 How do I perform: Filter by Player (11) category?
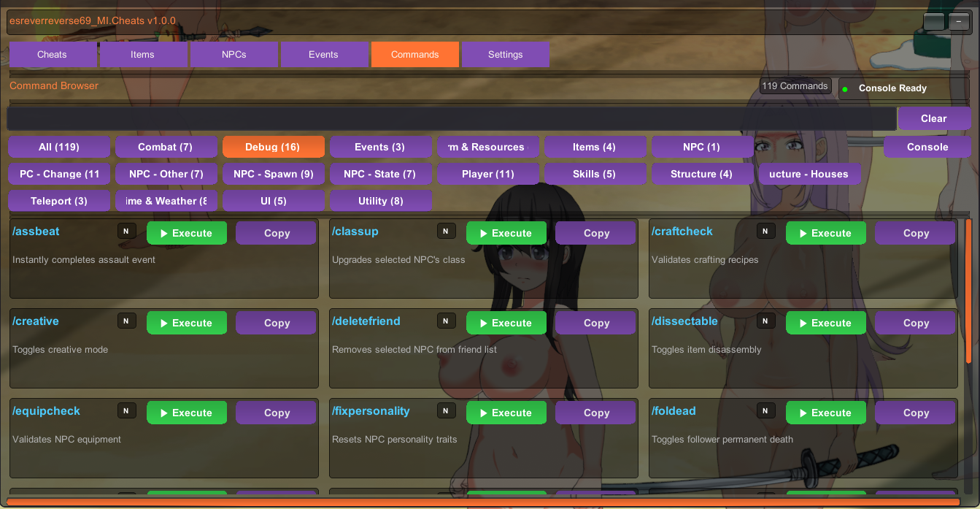[x=487, y=174]
